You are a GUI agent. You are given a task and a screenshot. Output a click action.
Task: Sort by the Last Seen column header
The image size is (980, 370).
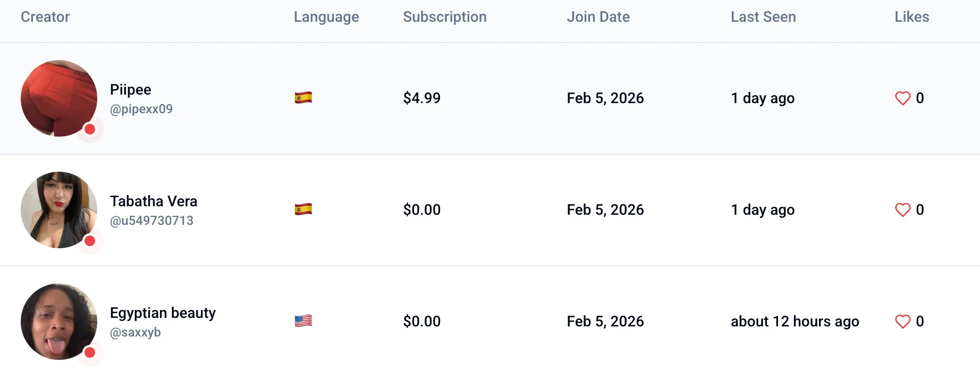point(763,17)
